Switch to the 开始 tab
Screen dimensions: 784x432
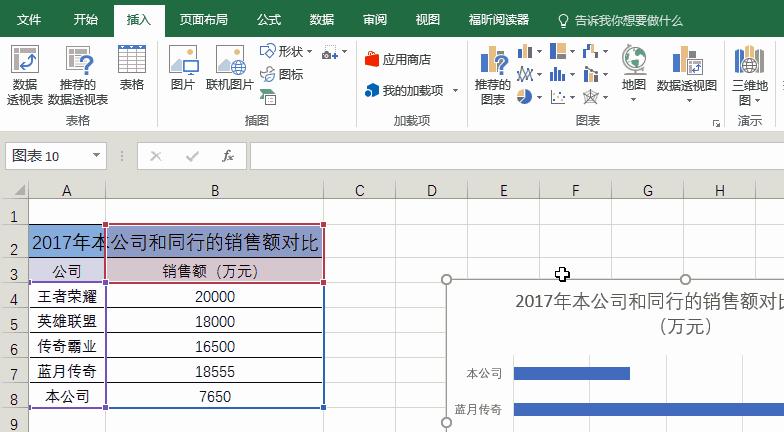(86, 20)
